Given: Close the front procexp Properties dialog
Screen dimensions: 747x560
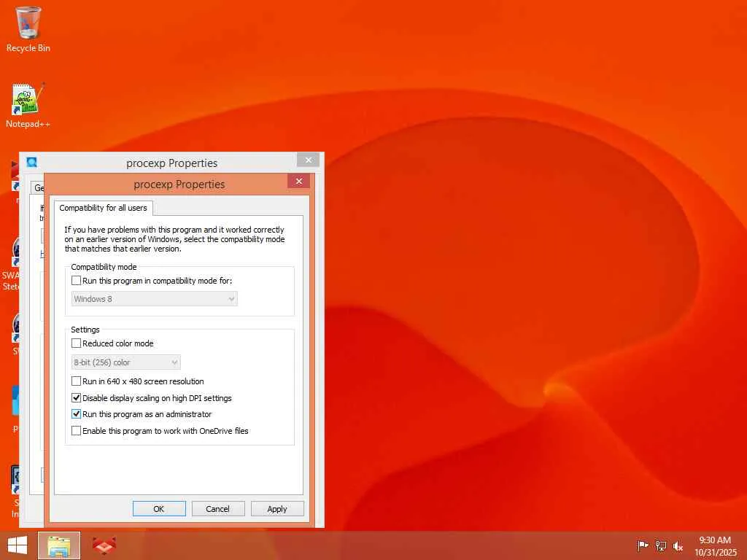Looking at the screenshot, I should click(x=298, y=181).
